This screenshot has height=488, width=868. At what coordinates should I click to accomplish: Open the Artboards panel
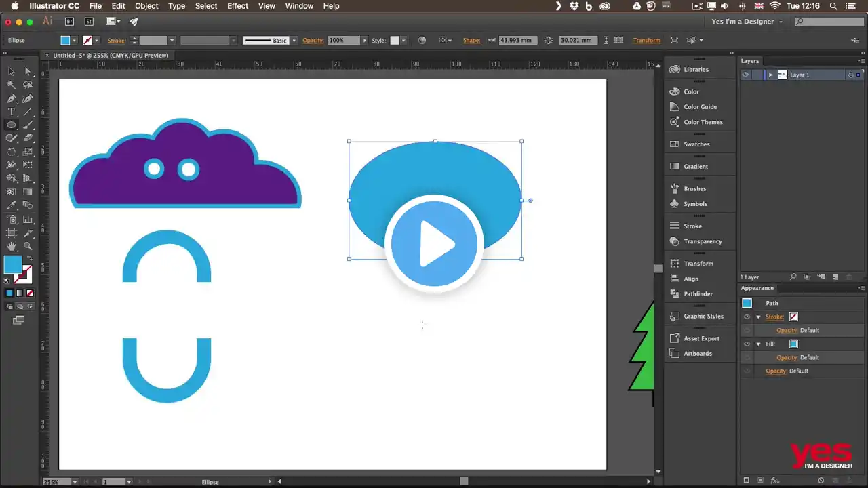pyautogui.click(x=698, y=354)
